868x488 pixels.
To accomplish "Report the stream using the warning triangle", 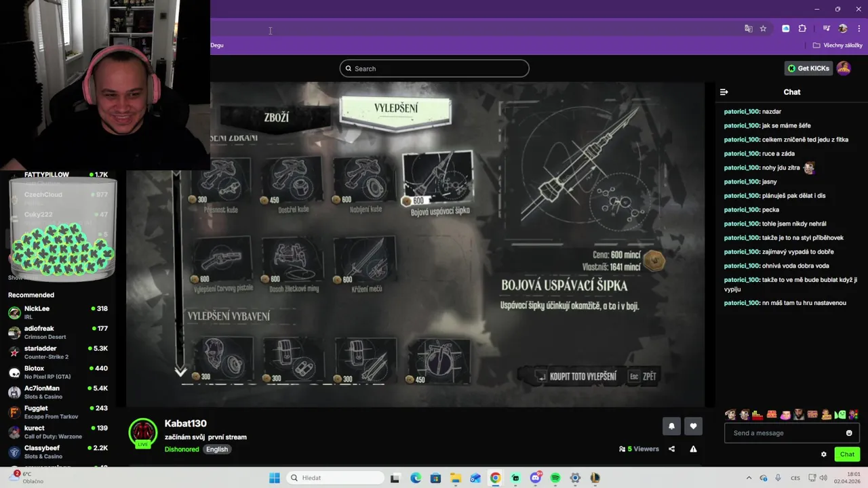I will coord(693,449).
